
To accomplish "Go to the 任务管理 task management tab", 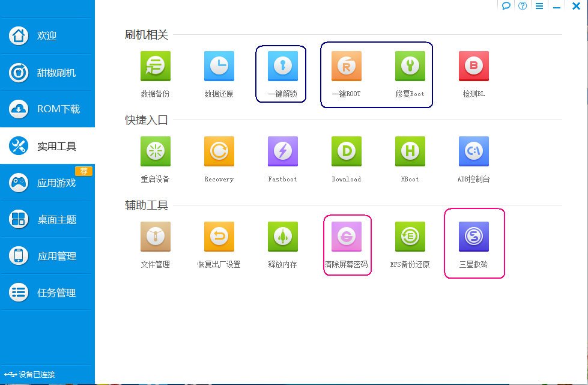I will pos(47,293).
